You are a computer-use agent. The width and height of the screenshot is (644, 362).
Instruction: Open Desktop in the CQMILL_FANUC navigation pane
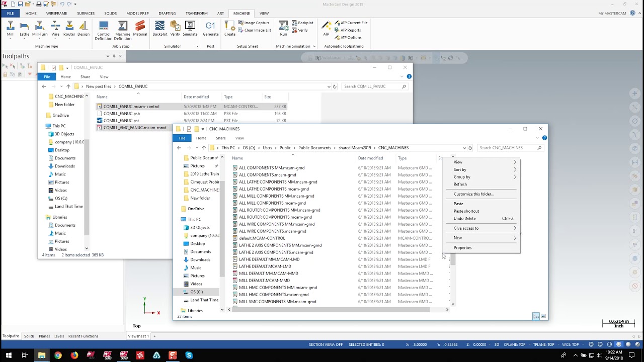62,150
